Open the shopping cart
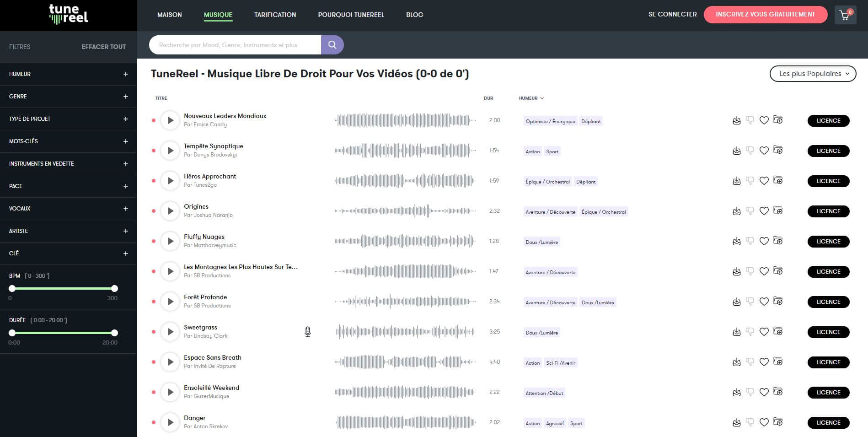Screen dimensions: 868x437 845,15
